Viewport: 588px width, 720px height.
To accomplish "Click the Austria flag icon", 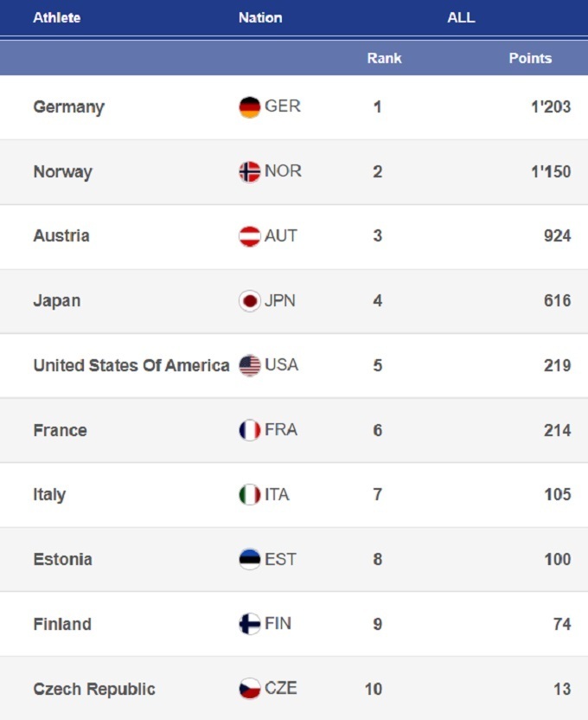I will coord(250,236).
